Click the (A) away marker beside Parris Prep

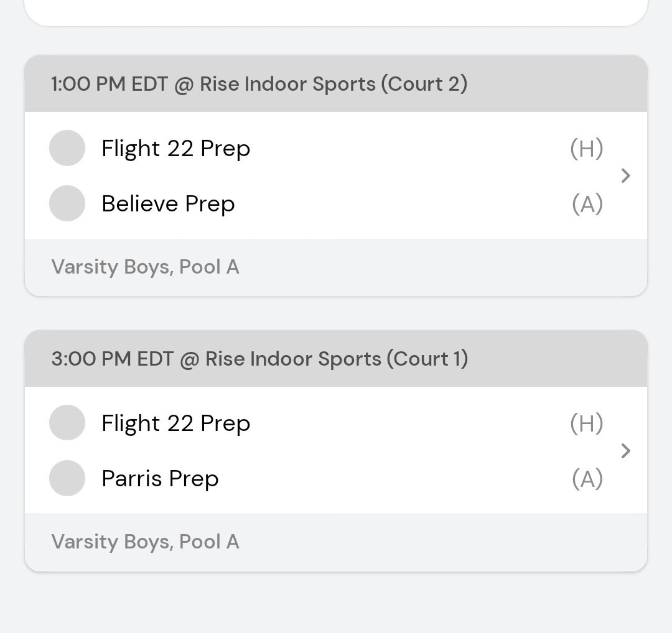click(x=587, y=479)
